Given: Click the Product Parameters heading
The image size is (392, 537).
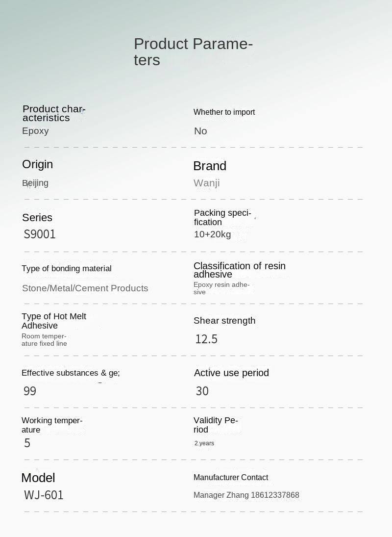Looking at the screenshot, I should (x=193, y=51).
